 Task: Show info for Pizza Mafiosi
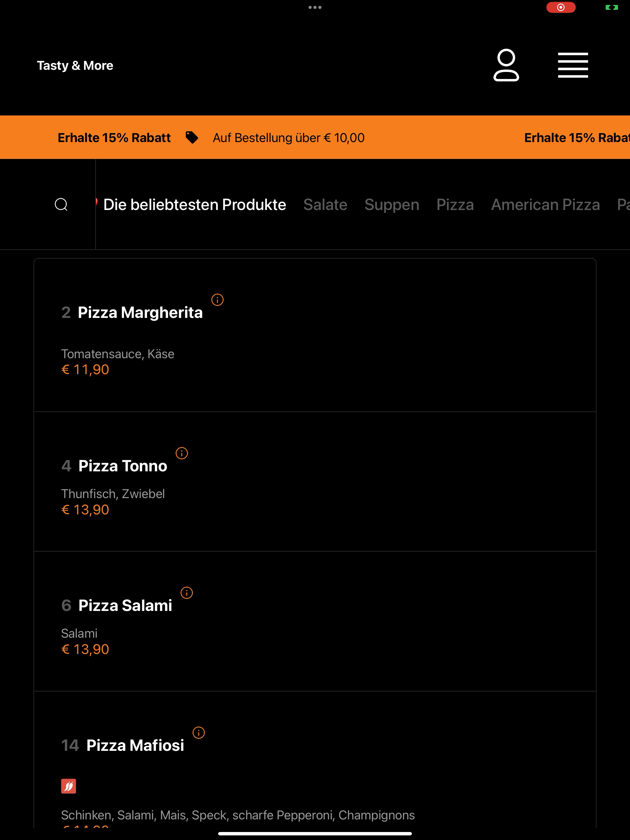(x=199, y=732)
